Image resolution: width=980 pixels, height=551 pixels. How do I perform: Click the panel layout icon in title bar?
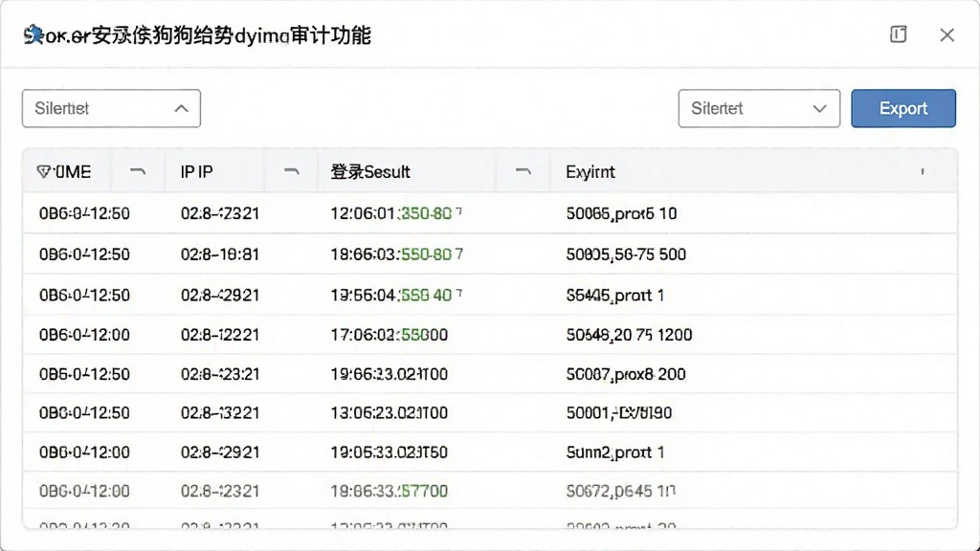point(898,34)
